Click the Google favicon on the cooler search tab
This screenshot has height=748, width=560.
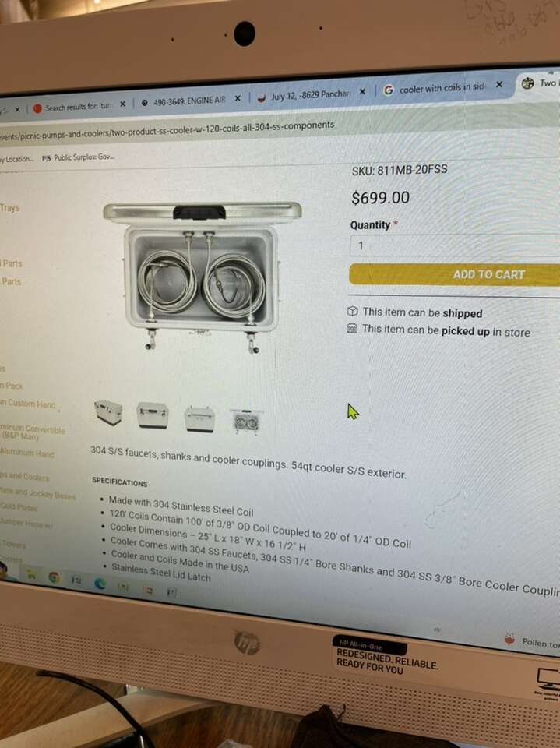pos(389,90)
